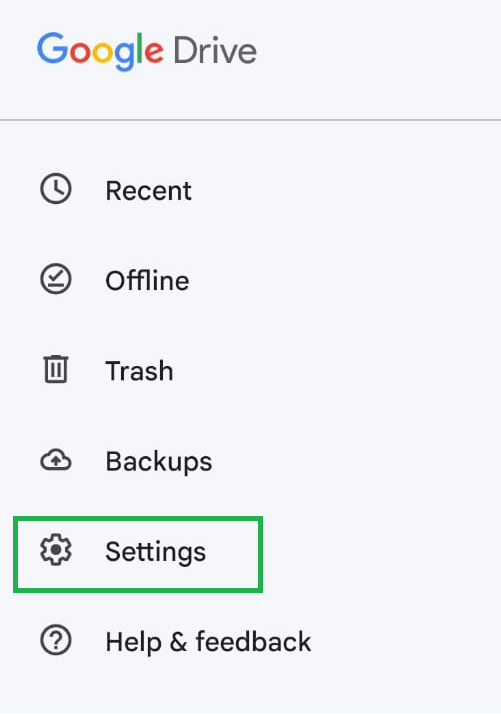Click the blue G letter in the logo
501x714 pixels.
pos(53,48)
